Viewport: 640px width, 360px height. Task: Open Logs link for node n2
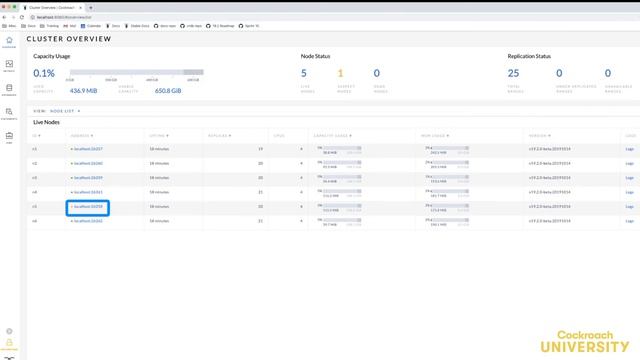coord(630,163)
